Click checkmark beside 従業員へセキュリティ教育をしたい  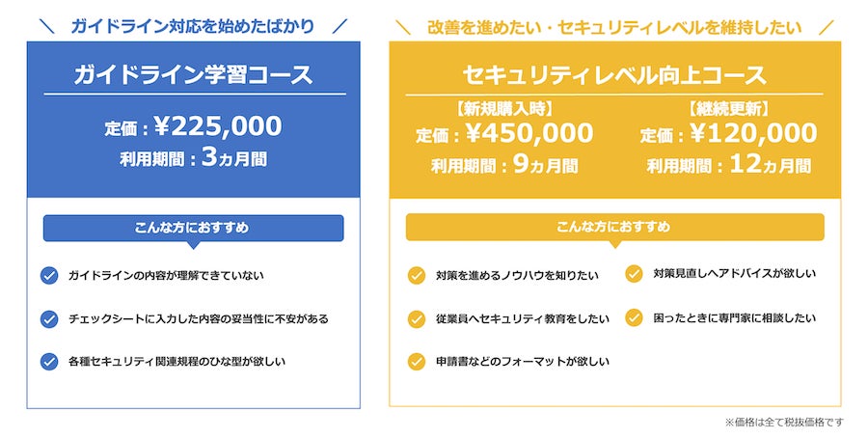tap(417, 318)
